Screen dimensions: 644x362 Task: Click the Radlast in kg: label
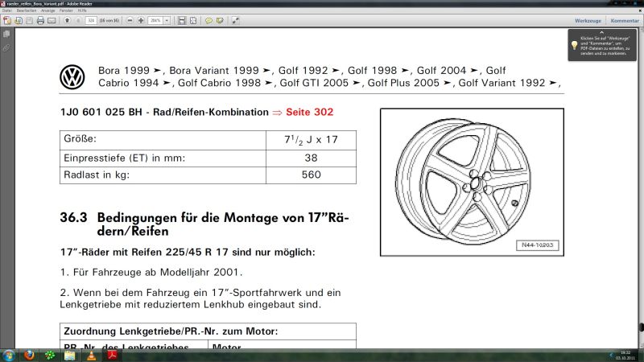(97, 175)
